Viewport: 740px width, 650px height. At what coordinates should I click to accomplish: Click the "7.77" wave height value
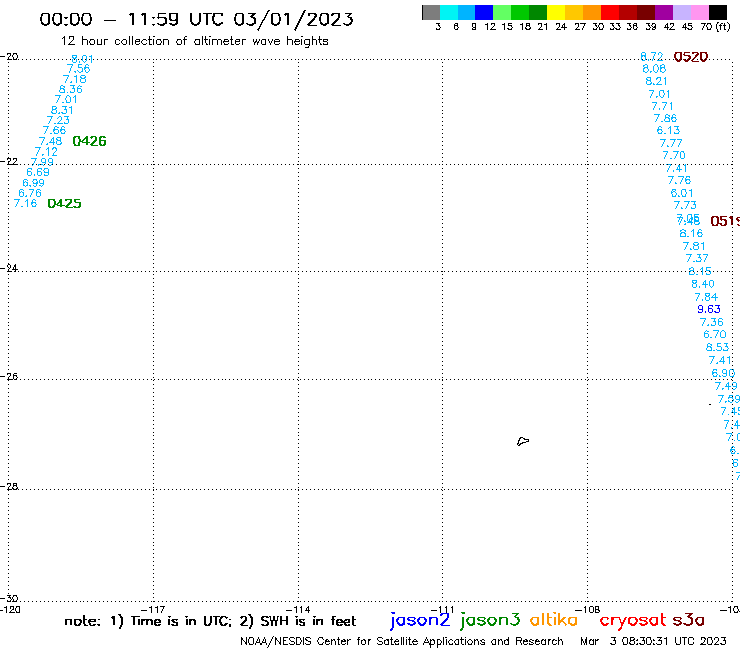click(671, 143)
